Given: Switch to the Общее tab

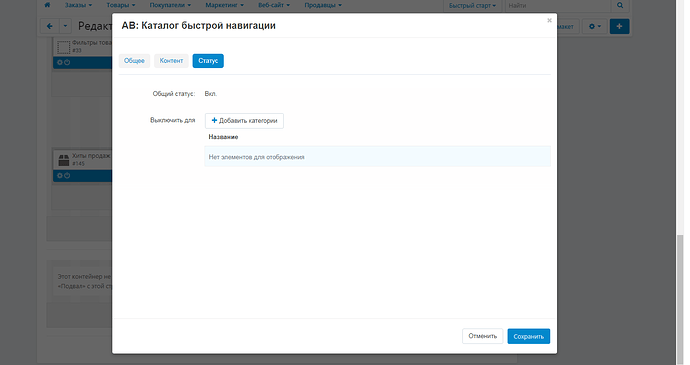Looking at the screenshot, I should 134,61.
